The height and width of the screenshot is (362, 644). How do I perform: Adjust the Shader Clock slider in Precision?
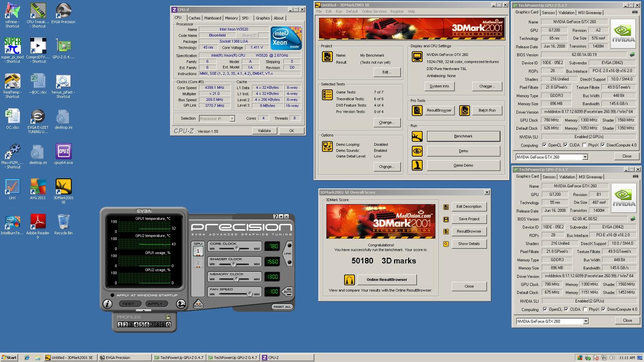coord(233,264)
